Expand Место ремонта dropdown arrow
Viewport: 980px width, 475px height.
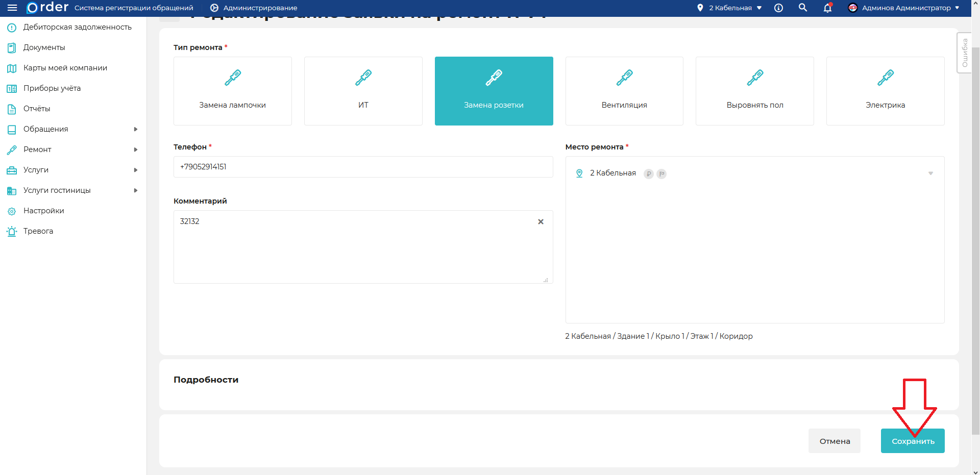pyautogui.click(x=930, y=173)
